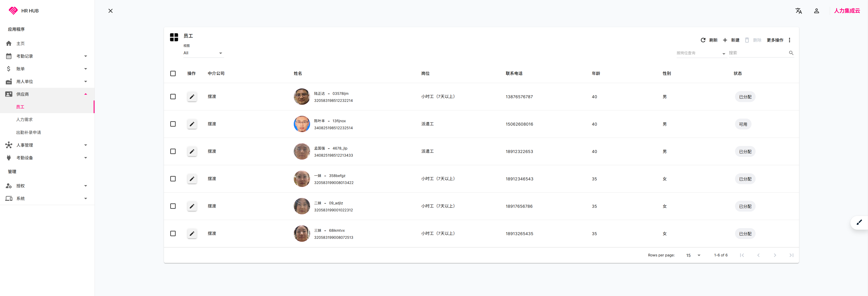Screen dimensions: 868x296
Task: Go to 出勤补录申请 menu item
Action: click(x=28, y=132)
